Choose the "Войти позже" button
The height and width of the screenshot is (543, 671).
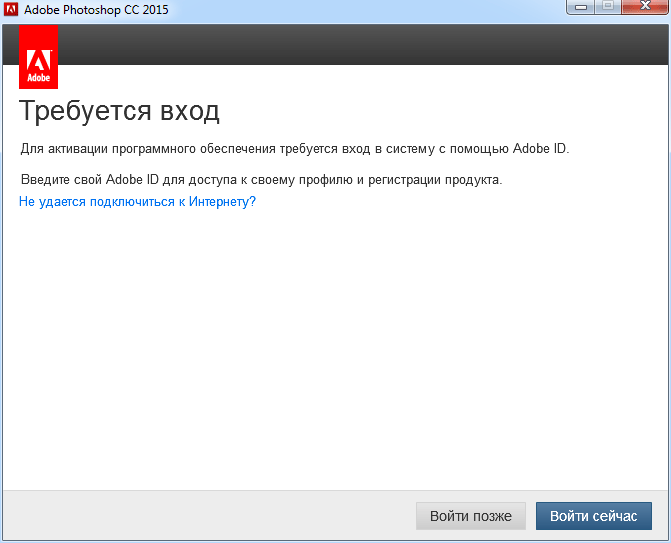(471, 516)
